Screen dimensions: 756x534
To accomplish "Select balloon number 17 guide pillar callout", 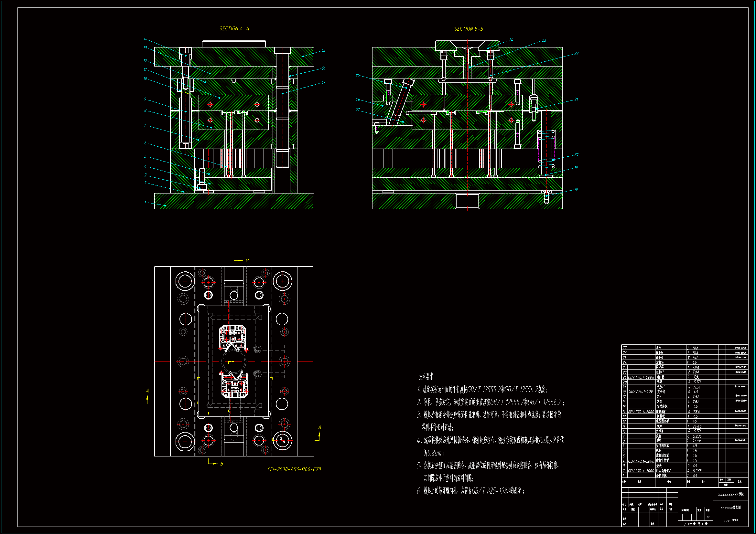I will 323,82.
